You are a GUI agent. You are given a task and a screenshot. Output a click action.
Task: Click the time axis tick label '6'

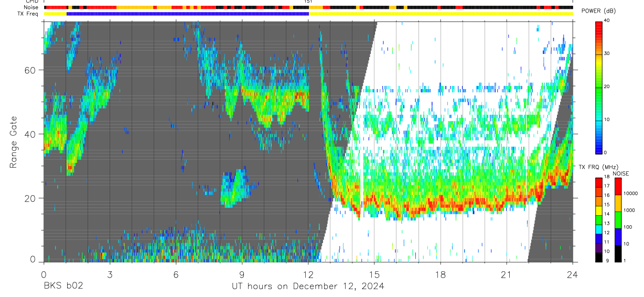tap(176, 274)
